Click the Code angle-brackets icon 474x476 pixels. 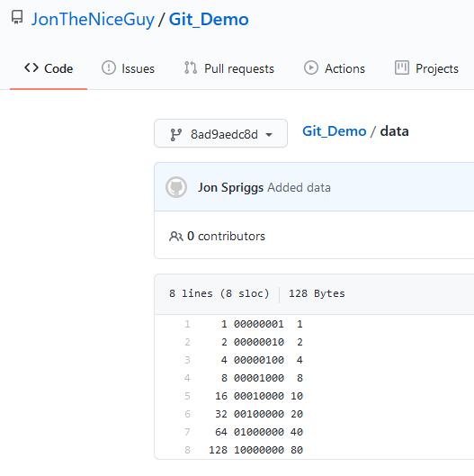[x=31, y=67]
